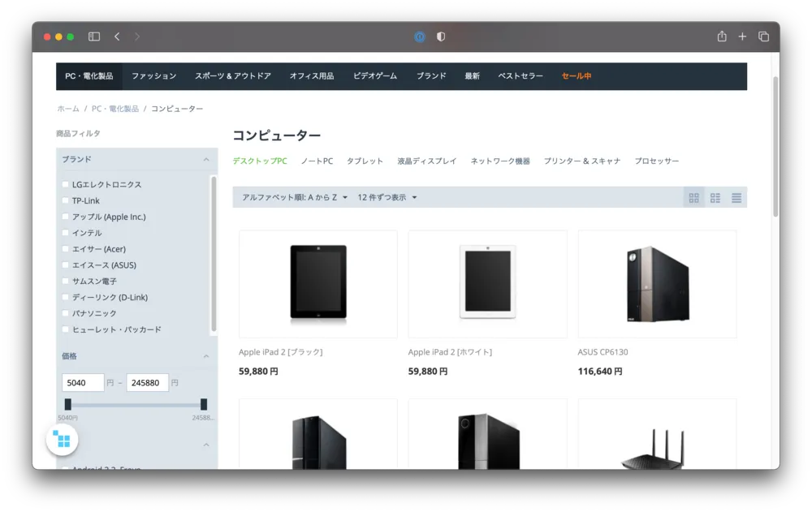The width and height of the screenshot is (812, 512).
Task: Click the ASUS CP6130 desktop image
Action: 657,285
